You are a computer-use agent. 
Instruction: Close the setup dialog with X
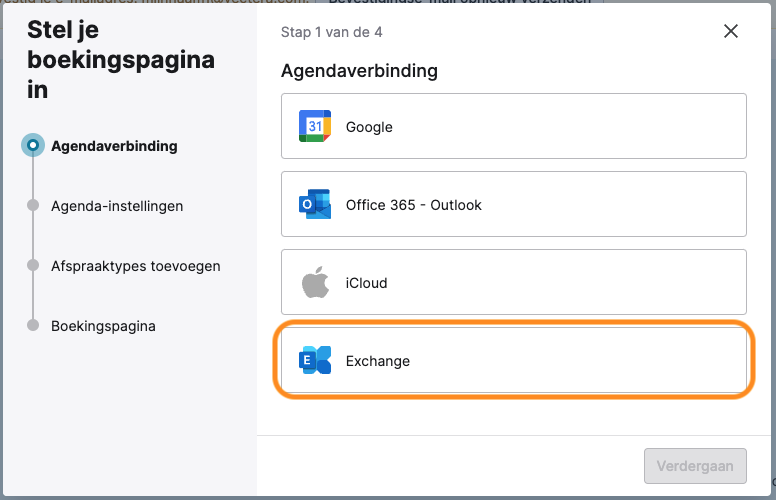pyautogui.click(x=730, y=31)
